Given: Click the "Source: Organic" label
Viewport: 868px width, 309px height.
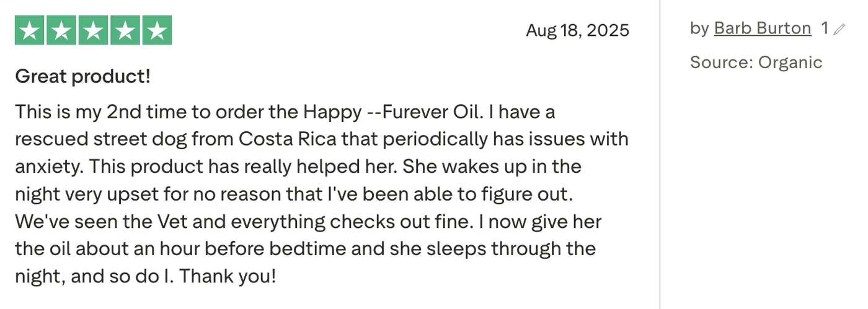Looking at the screenshot, I should click(x=756, y=63).
